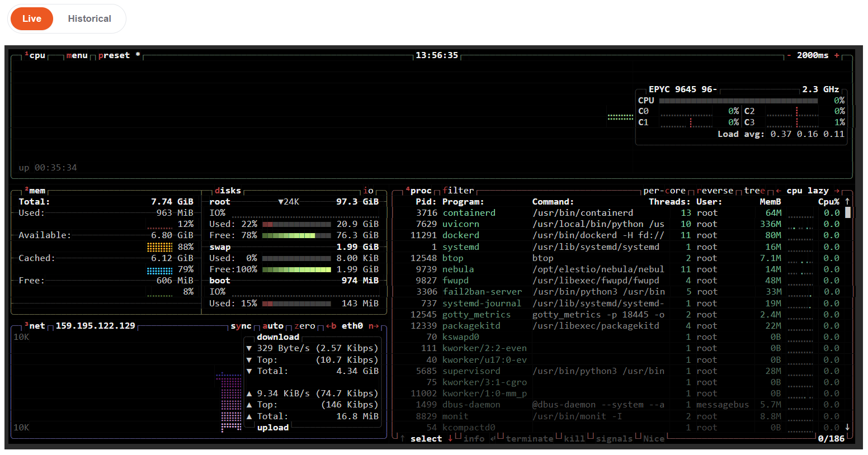The image size is (868, 455).
Task: Toggle net auto scaling
Action: pos(273,326)
